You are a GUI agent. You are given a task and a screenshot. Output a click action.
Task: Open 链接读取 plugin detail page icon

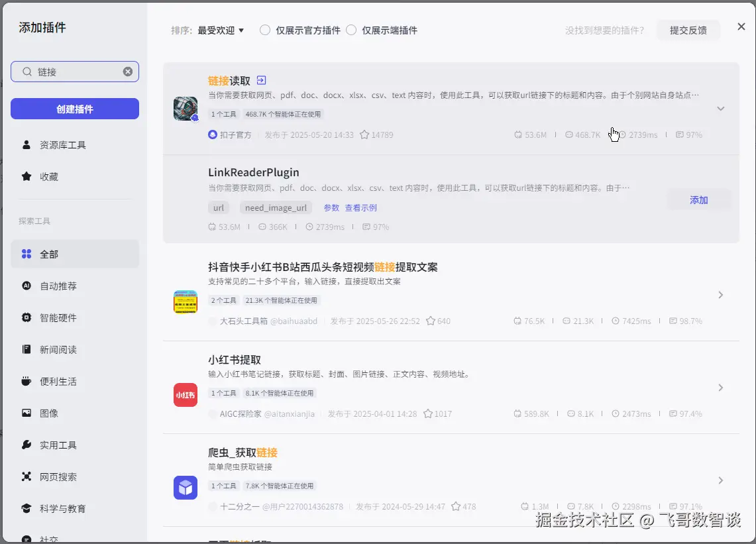pyautogui.click(x=261, y=81)
